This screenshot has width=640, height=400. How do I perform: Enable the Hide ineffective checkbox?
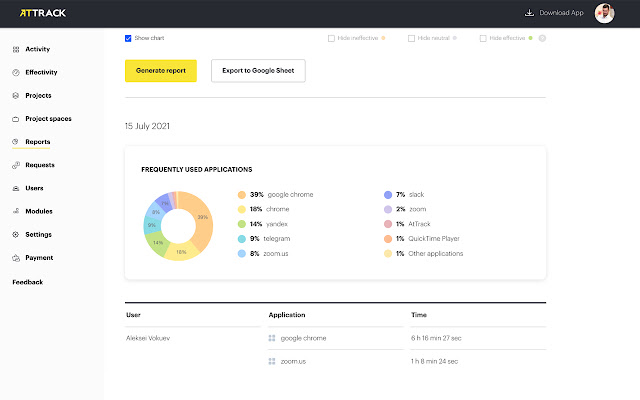(331, 38)
